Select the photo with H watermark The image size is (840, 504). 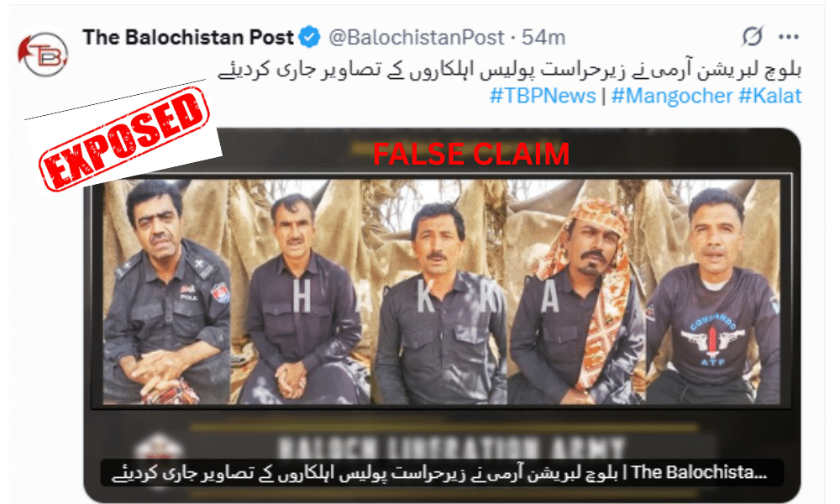[x=300, y=291]
